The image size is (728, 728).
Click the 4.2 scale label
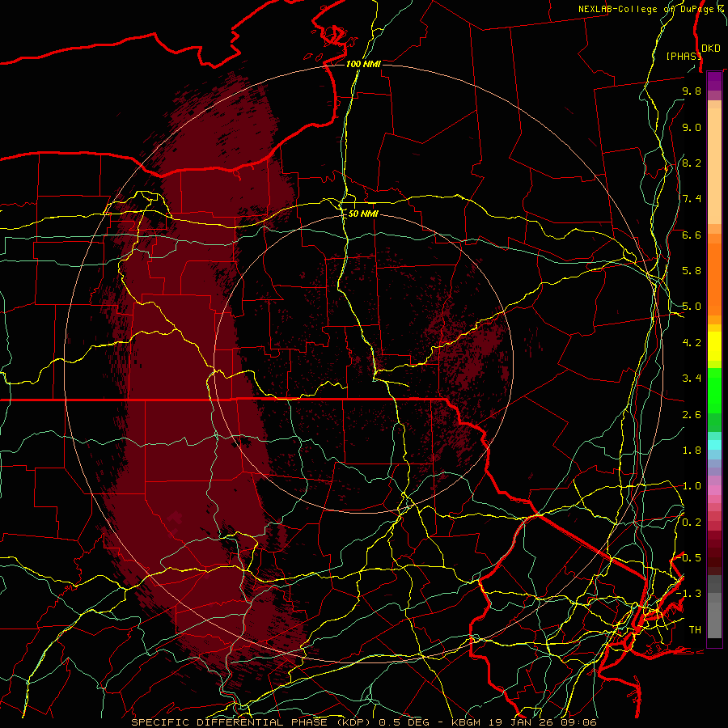[x=692, y=343]
